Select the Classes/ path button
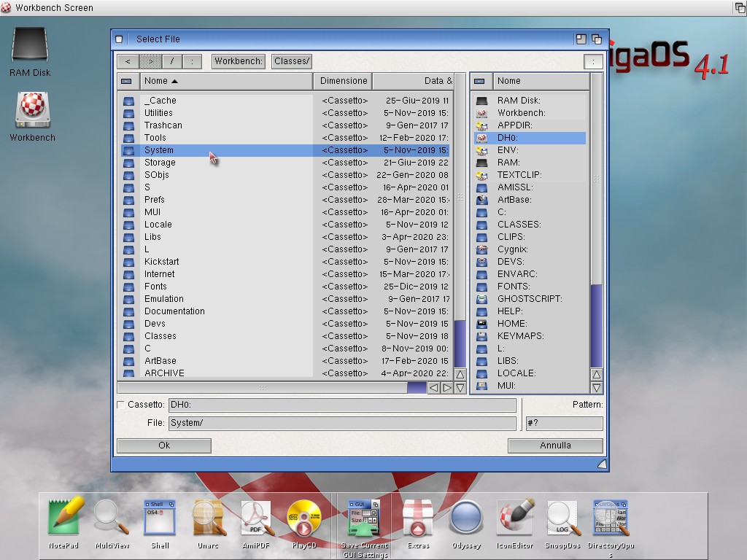Image resolution: width=747 pixels, height=560 pixels. pyautogui.click(x=292, y=61)
